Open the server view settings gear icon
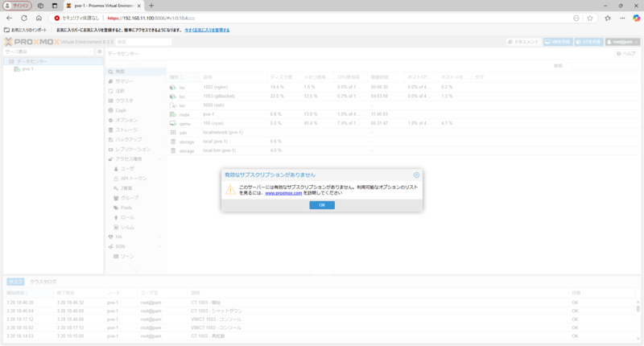The image size is (644, 346). 99,51
